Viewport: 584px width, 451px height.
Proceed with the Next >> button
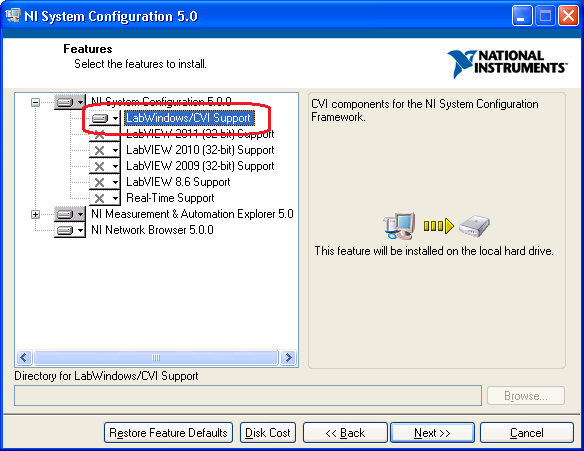tap(432, 433)
